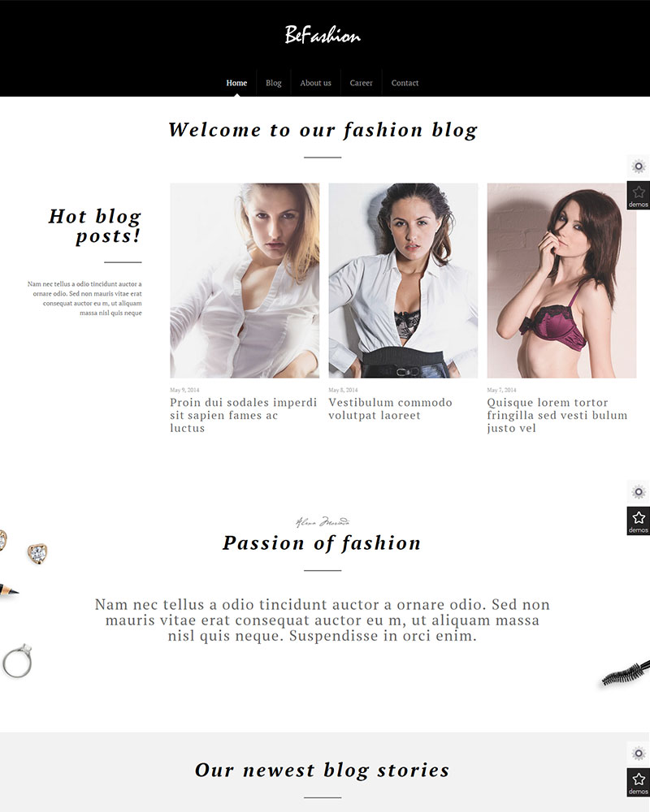Image resolution: width=650 pixels, height=812 pixels.
Task: Open the 'Proin dui sodales imperdi' post link
Action: coord(243,415)
